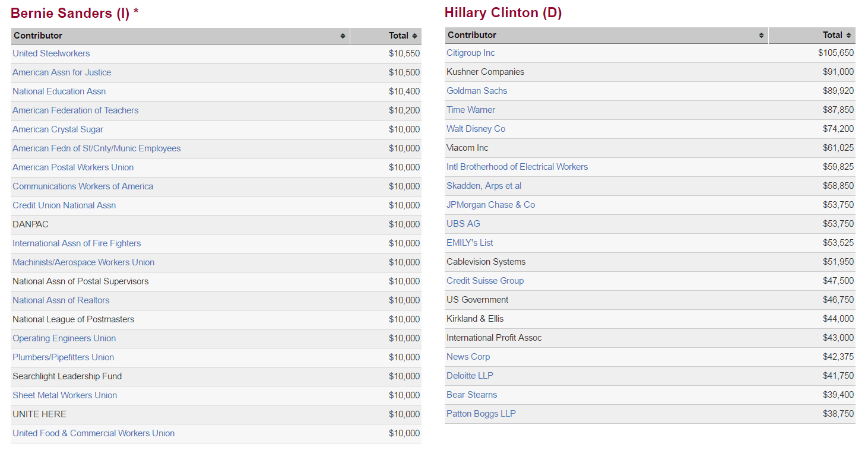Select the UNITE HERE row text

tap(40, 414)
